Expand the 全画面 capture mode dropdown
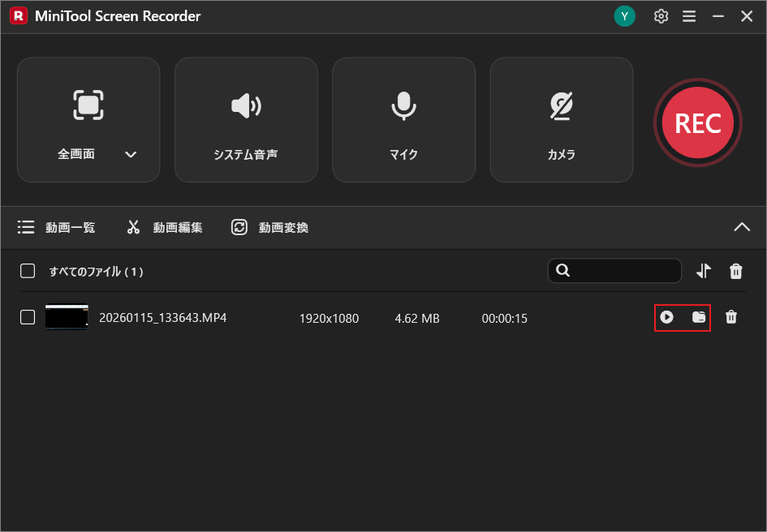The image size is (767, 532). (131, 154)
